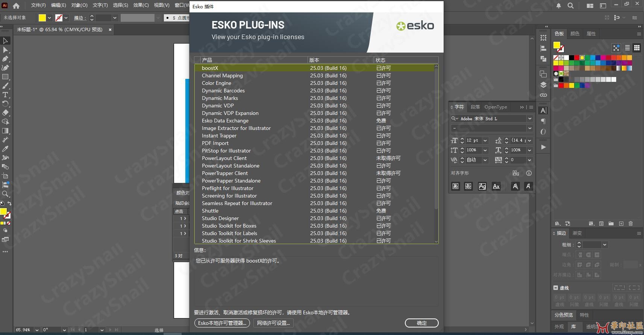Switch to the 渐变 tab

point(577,233)
